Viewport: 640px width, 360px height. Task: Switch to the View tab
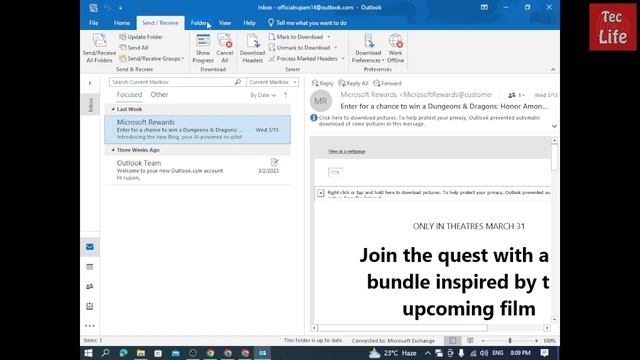(224, 23)
